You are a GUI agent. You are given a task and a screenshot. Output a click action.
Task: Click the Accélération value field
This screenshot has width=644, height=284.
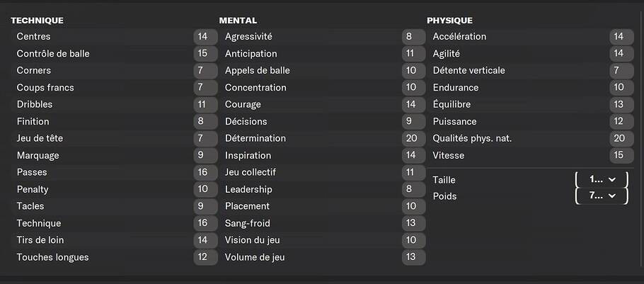[x=622, y=37]
